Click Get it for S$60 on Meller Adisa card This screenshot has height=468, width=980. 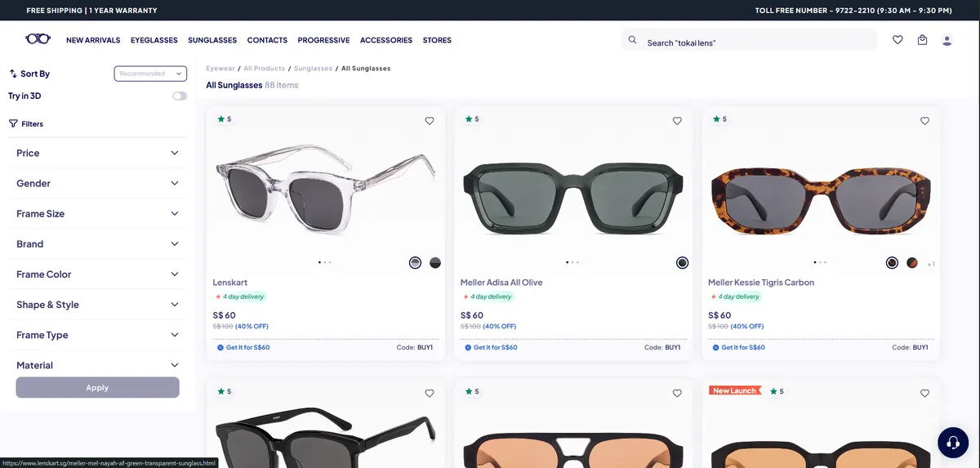(x=495, y=347)
